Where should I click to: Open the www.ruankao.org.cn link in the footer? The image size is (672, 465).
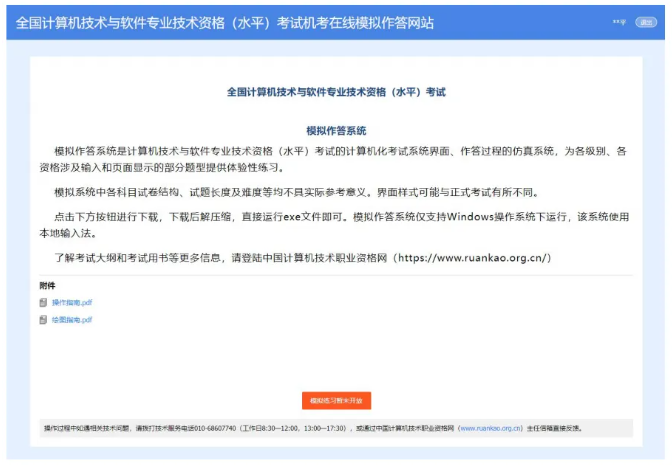pos(490,428)
